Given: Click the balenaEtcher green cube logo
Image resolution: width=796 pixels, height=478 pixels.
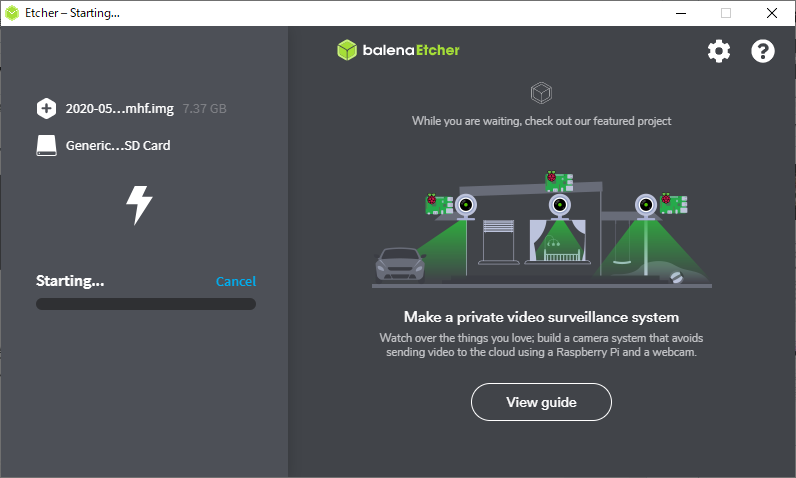Looking at the screenshot, I should pyautogui.click(x=347, y=50).
